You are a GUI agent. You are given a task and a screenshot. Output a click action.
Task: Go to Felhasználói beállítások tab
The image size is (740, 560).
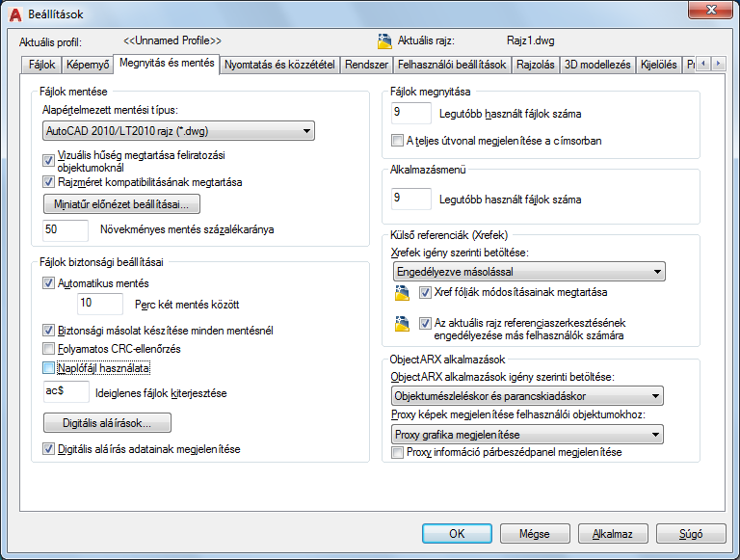(452, 65)
